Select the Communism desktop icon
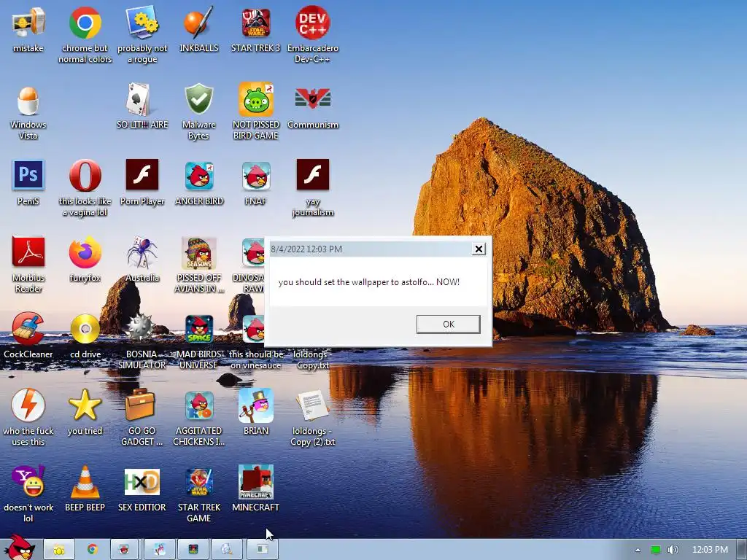 coord(312,106)
